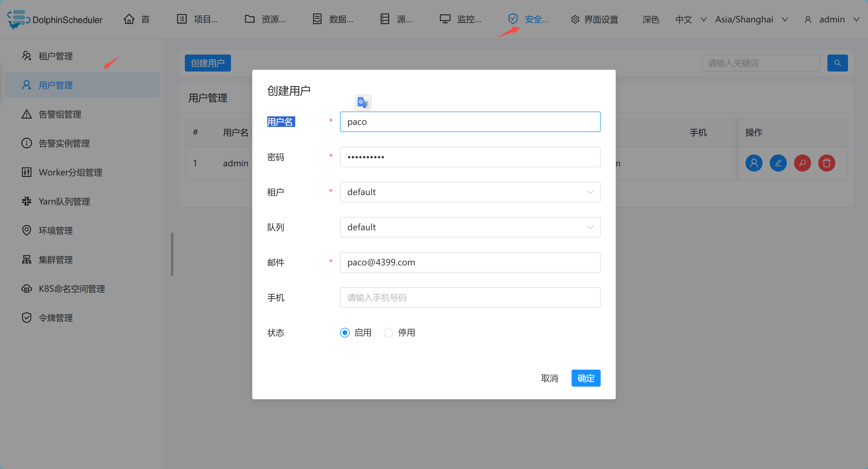This screenshot has width=868, height=469.
Task: Open the 界面设置 gear settings
Action: 594,19
